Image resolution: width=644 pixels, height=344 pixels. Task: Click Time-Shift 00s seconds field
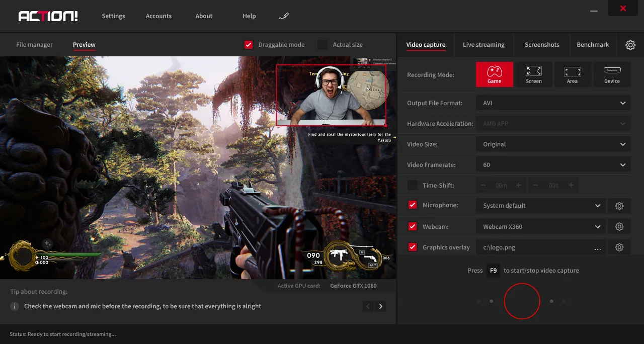pos(553,186)
